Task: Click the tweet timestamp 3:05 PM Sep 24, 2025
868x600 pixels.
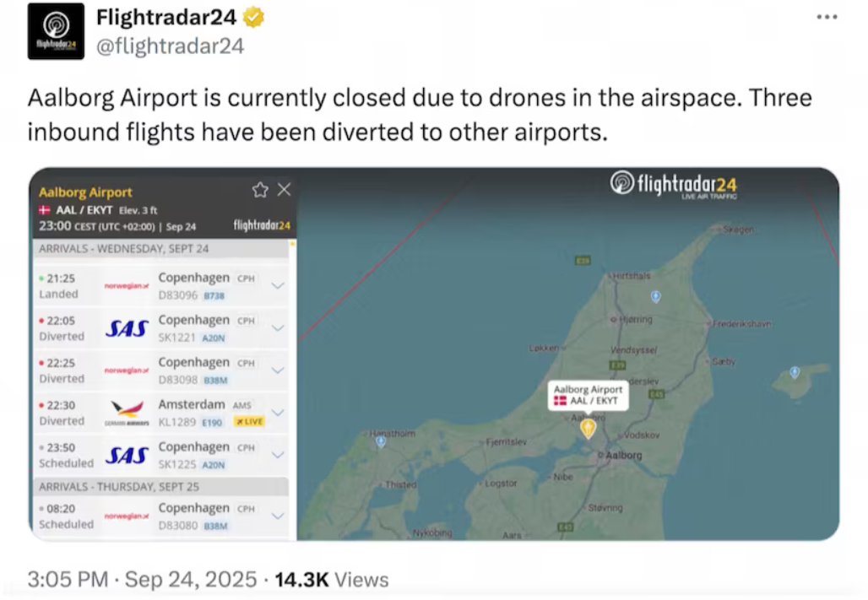Action: (142, 580)
